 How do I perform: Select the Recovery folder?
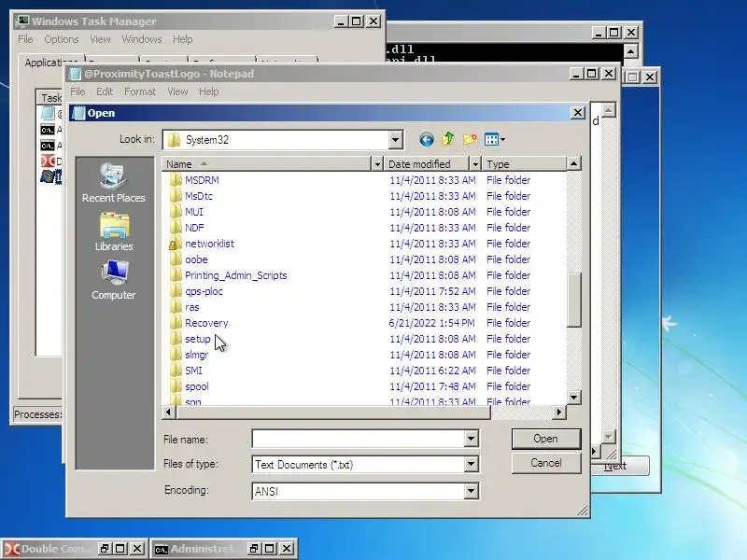(206, 323)
